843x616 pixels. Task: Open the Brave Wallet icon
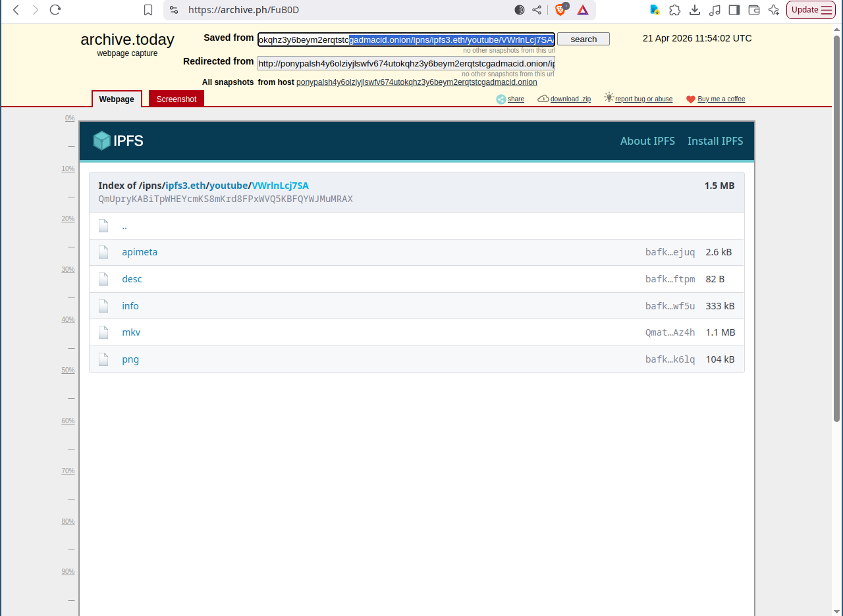(x=754, y=10)
